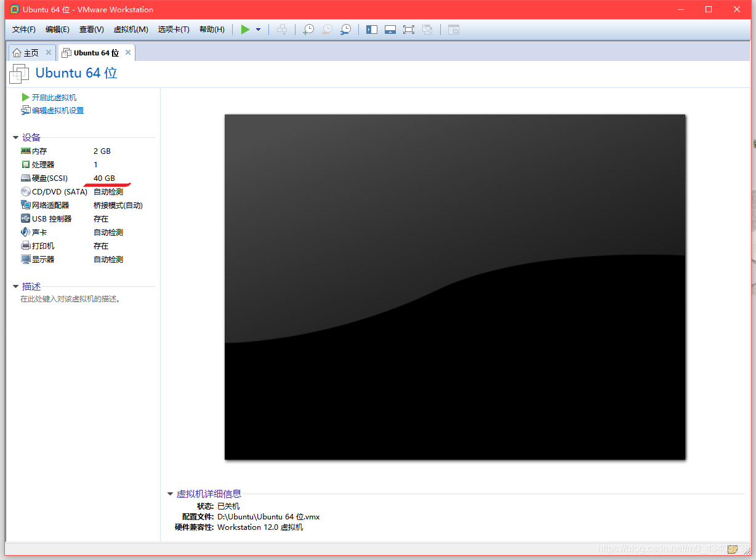The height and width of the screenshot is (560, 756).
Task: Click the 主页 home tab
Action: (26, 53)
